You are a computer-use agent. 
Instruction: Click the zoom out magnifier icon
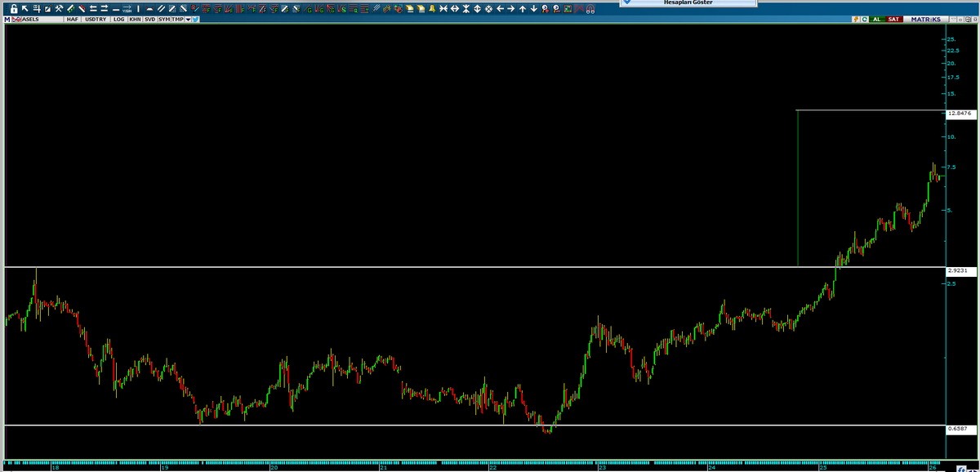(556, 9)
